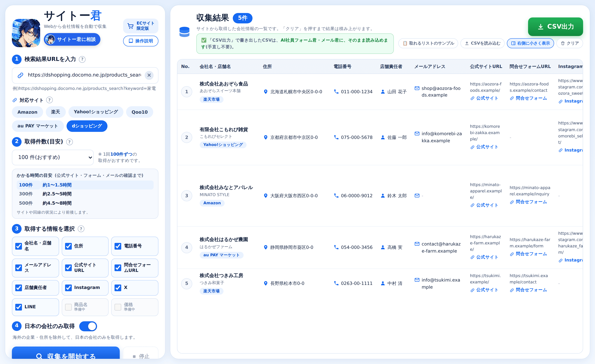The image size is (595, 364).
Task: Click クリア button to clear results
Action: tap(570, 43)
